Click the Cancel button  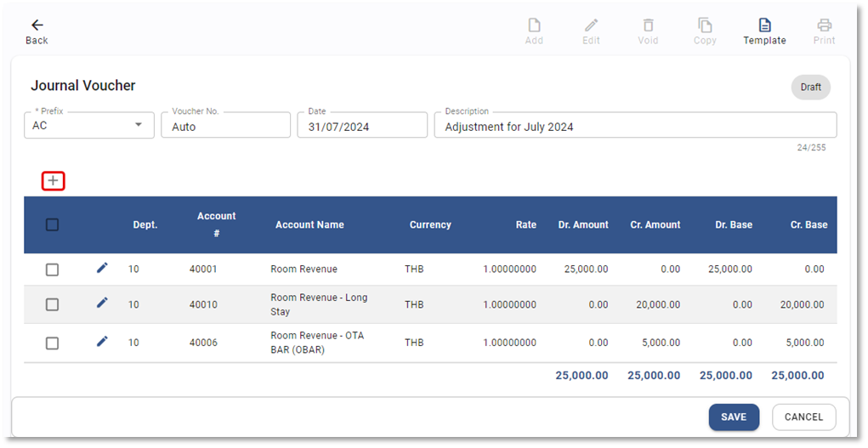pos(803,417)
